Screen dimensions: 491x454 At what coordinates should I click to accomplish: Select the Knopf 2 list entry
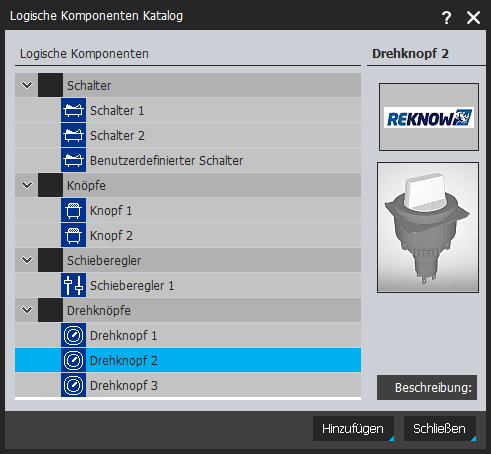(x=188, y=235)
